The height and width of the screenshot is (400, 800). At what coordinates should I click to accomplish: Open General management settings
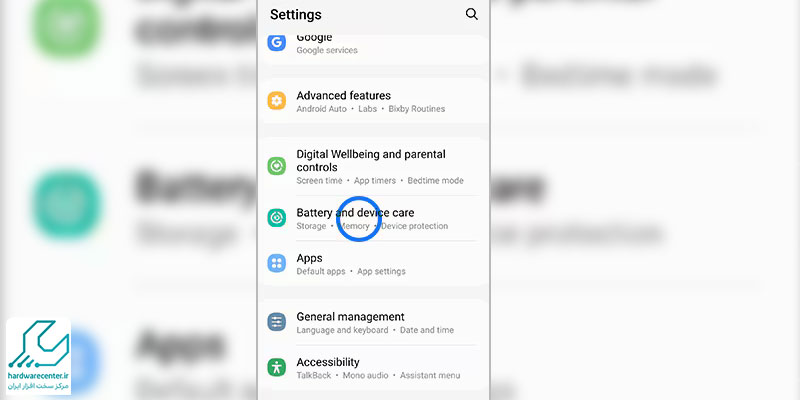coord(373,322)
